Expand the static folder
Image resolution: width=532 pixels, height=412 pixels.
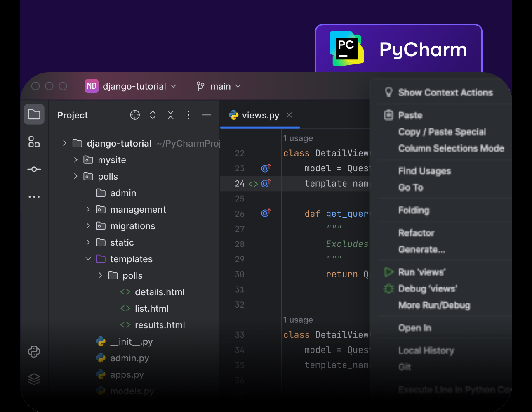click(88, 242)
